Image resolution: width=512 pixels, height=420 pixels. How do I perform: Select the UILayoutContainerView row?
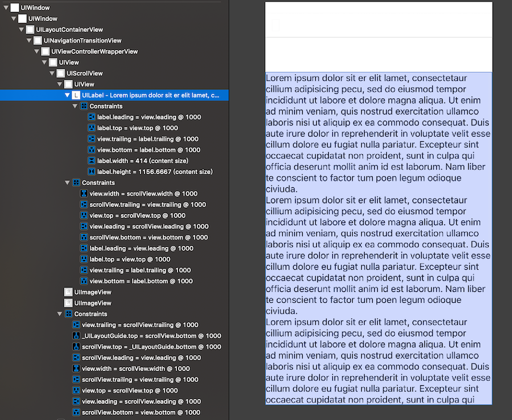click(114, 30)
